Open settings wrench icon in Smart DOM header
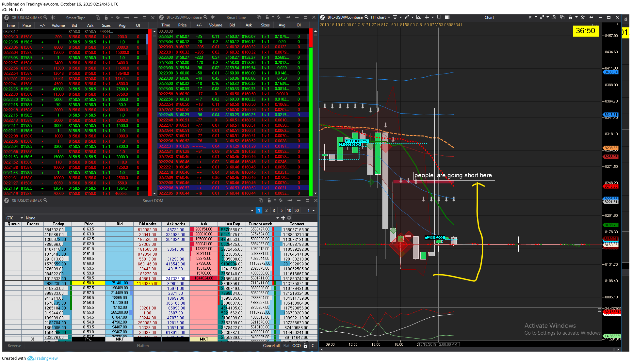The height and width of the screenshot is (364, 632). pos(281,200)
